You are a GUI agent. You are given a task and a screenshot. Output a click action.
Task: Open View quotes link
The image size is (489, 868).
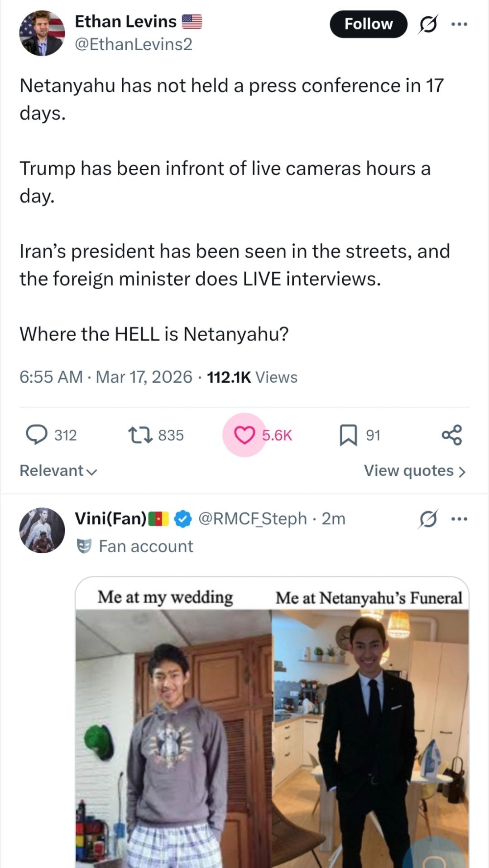point(414,471)
